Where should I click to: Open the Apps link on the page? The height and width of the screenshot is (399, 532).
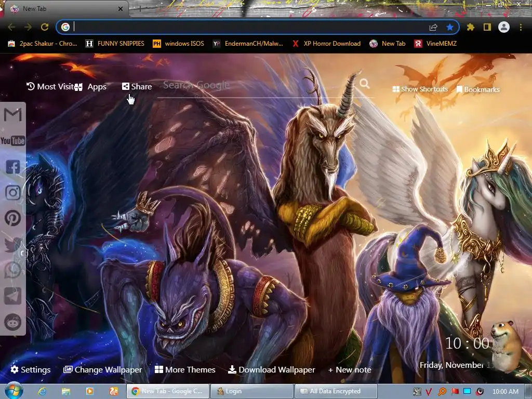click(x=91, y=87)
